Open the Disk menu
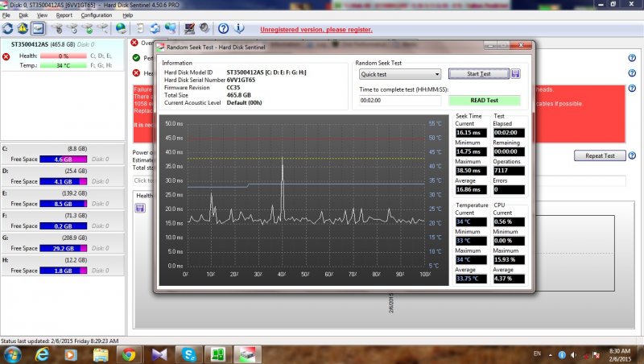This screenshot has width=644, height=364. tap(23, 15)
